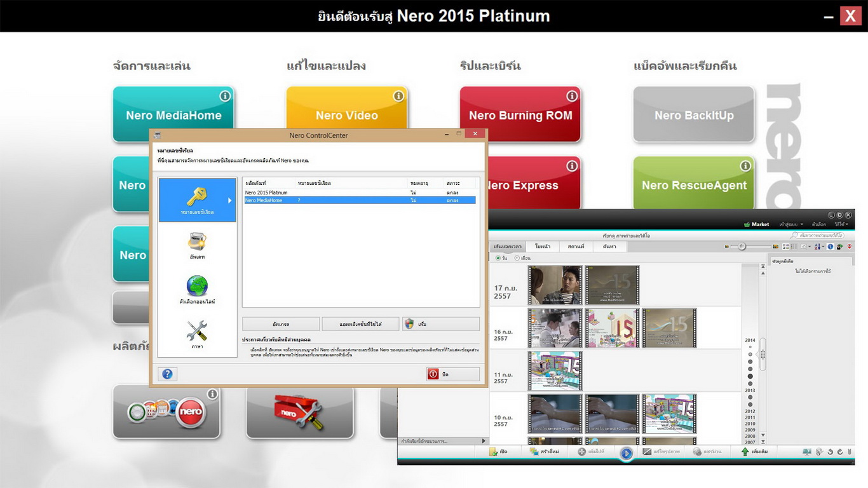Open the video thumbnail from 11 ก.ย. 2557

click(x=555, y=371)
